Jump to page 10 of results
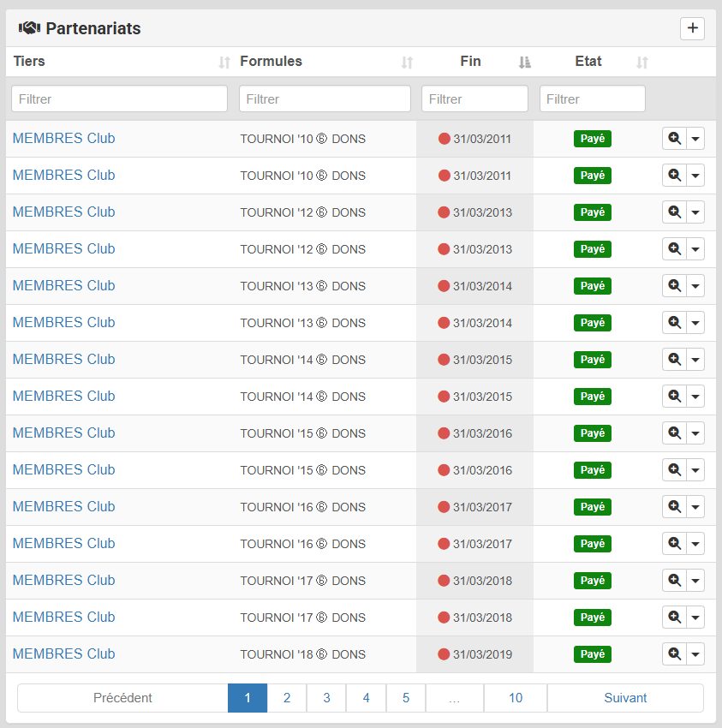This screenshot has height=728, width=722. 515,698
